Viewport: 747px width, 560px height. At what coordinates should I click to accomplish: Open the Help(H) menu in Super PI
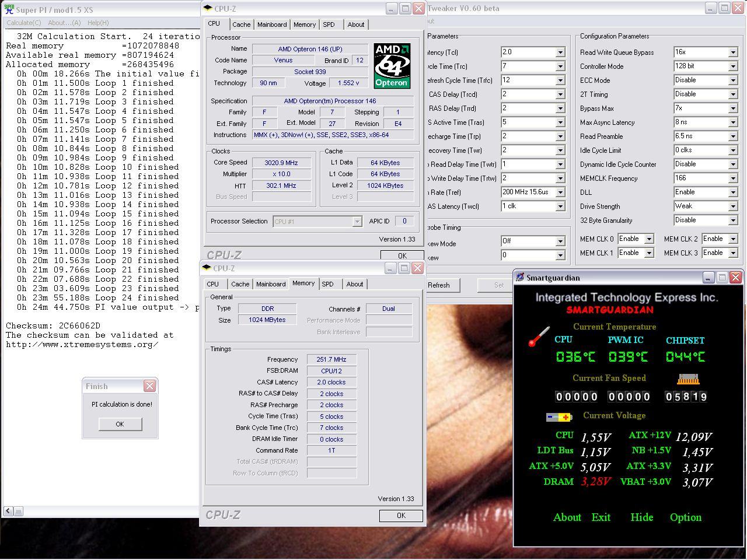98,23
